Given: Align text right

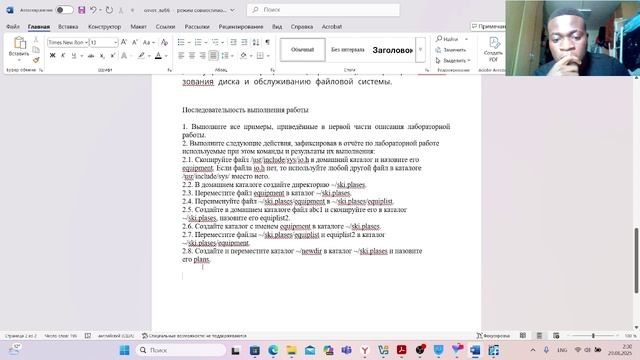Looking at the screenshot, I should pyautogui.click(x=202, y=56).
